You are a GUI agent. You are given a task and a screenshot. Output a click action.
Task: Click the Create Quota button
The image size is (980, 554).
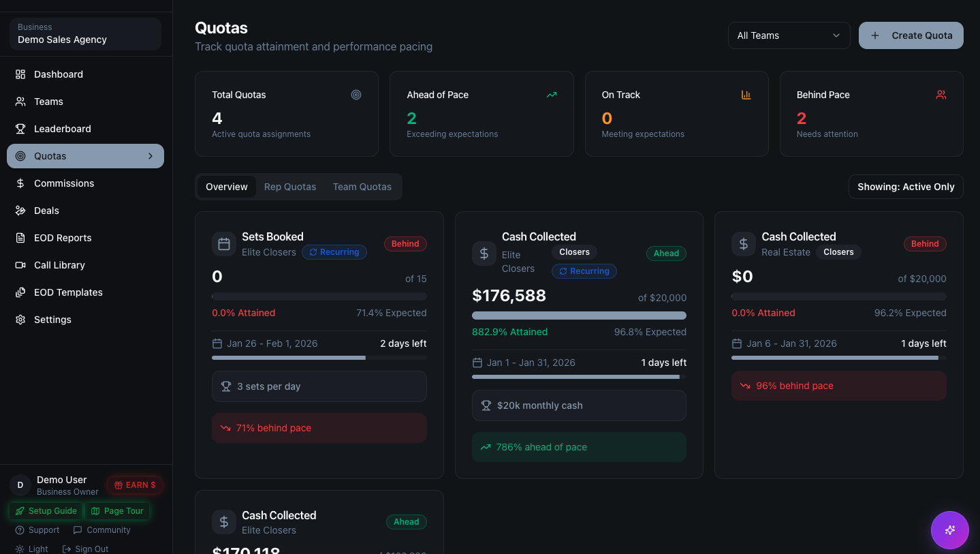[911, 35]
